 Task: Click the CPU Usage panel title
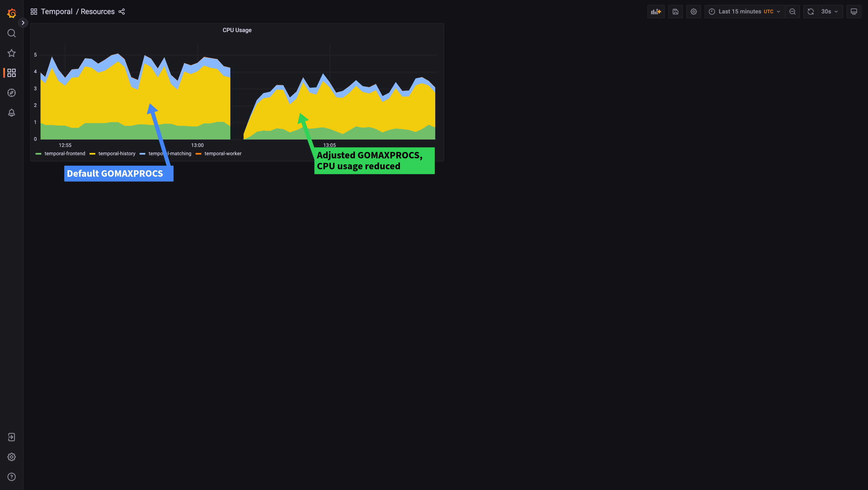coord(237,30)
